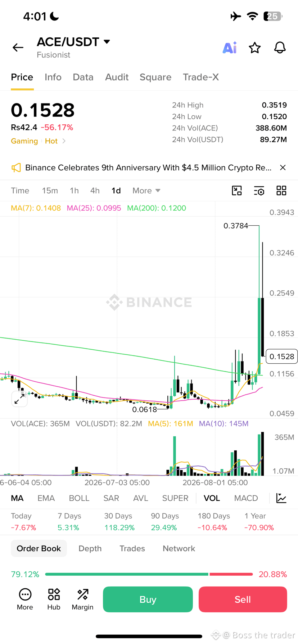Open chart indicator settings icon
Image resolution: width=298 pixels, height=644 pixels.
click(259, 190)
